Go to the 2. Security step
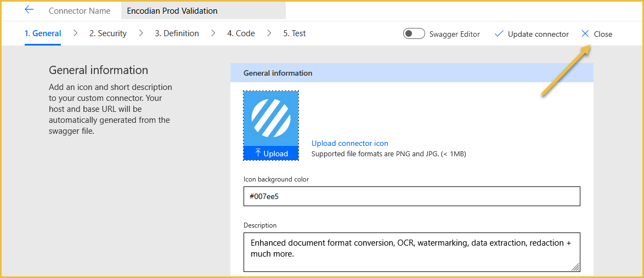Viewport: 644px width, 278px height. point(108,33)
